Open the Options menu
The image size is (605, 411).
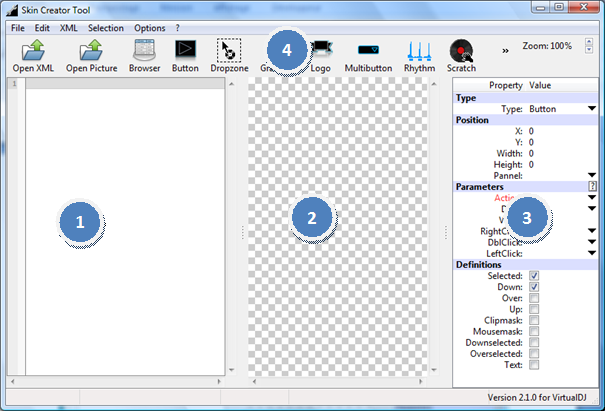(x=150, y=28)
